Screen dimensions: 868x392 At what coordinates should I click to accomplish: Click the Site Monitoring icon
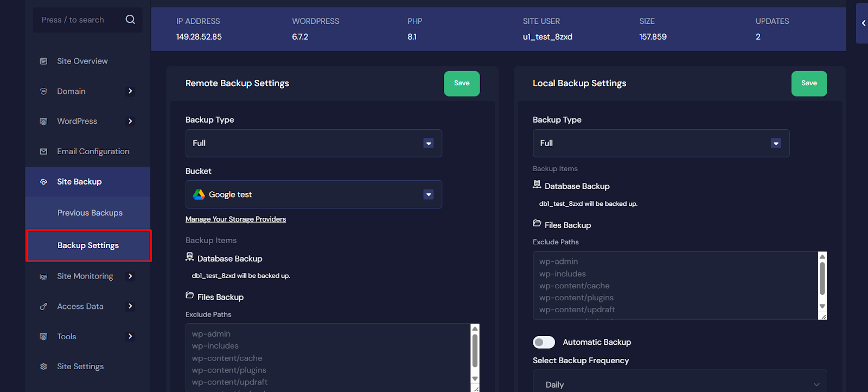[43, 276]
